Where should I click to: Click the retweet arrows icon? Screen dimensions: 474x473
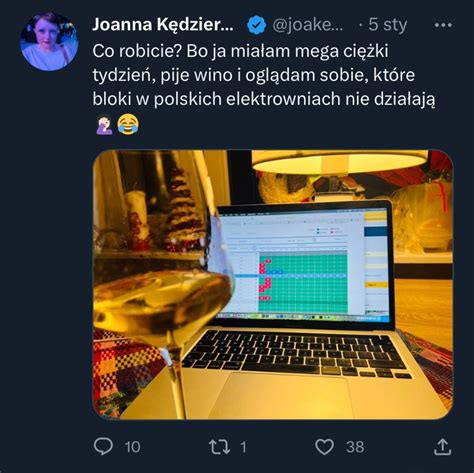click(x=219, y=447)
